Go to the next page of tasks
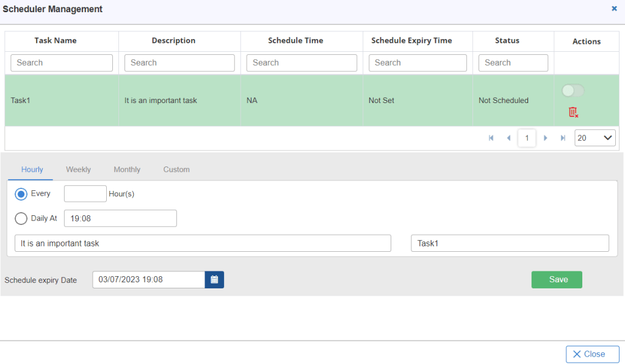Image resolution: width=625 pixels, height=364 pixels. click(x=545, y=138)
